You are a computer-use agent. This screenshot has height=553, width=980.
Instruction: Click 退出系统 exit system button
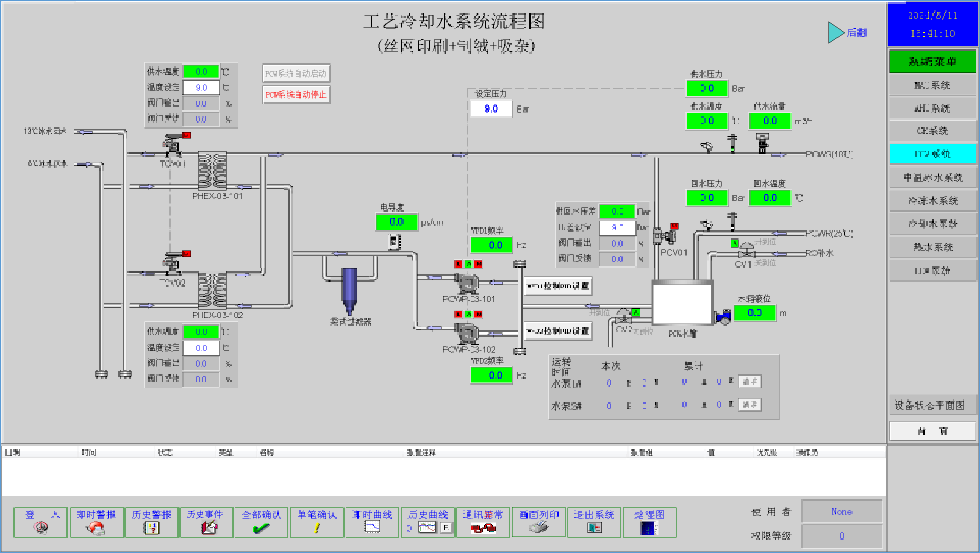coord(594,522)
